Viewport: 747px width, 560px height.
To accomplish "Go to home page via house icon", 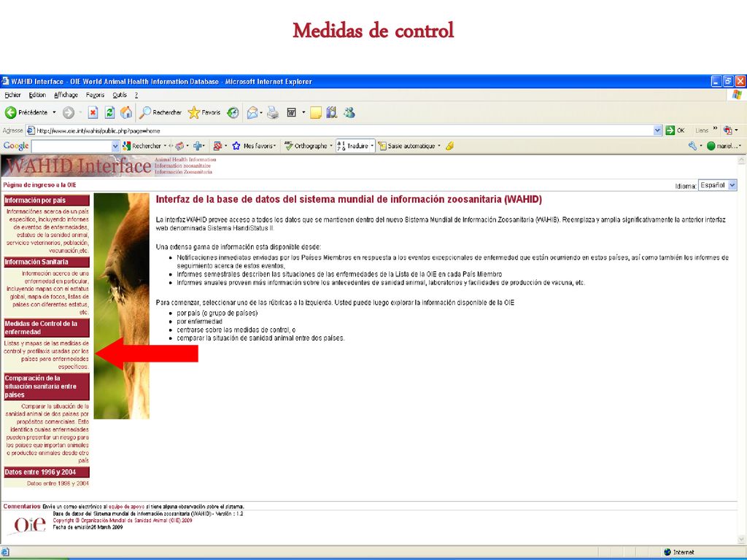I will (x=126, y=113).
